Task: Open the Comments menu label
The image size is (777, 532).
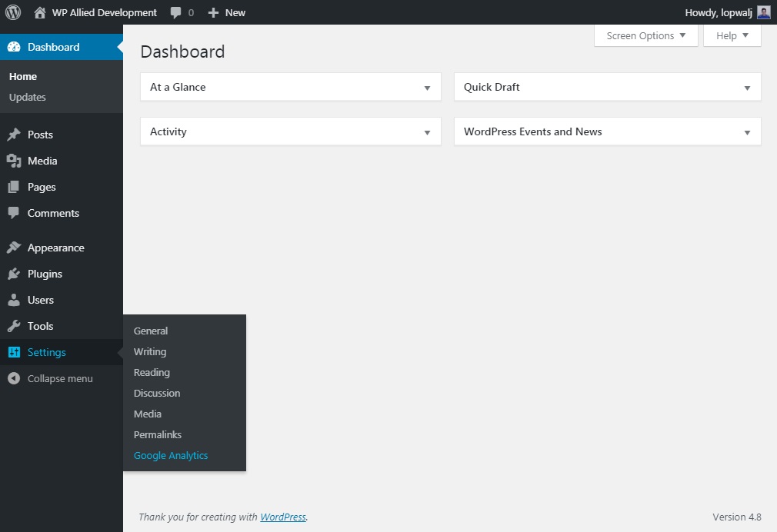Action: point(54,213)
